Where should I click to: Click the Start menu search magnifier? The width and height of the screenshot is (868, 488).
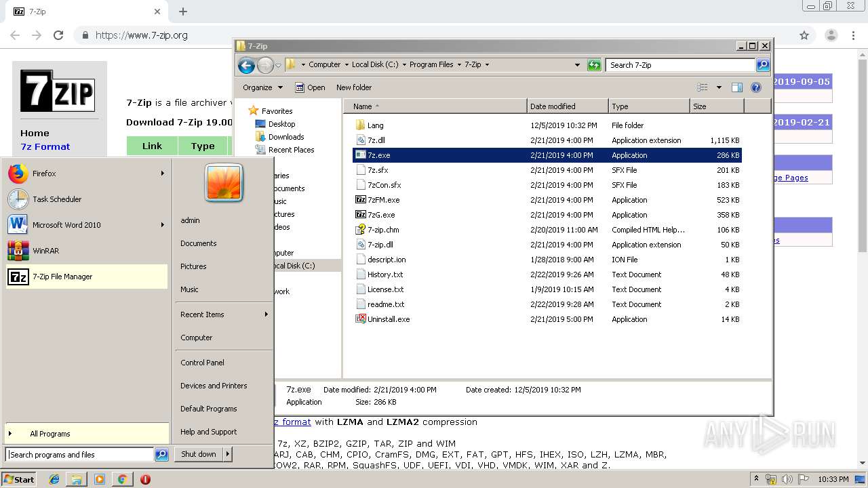161,455
